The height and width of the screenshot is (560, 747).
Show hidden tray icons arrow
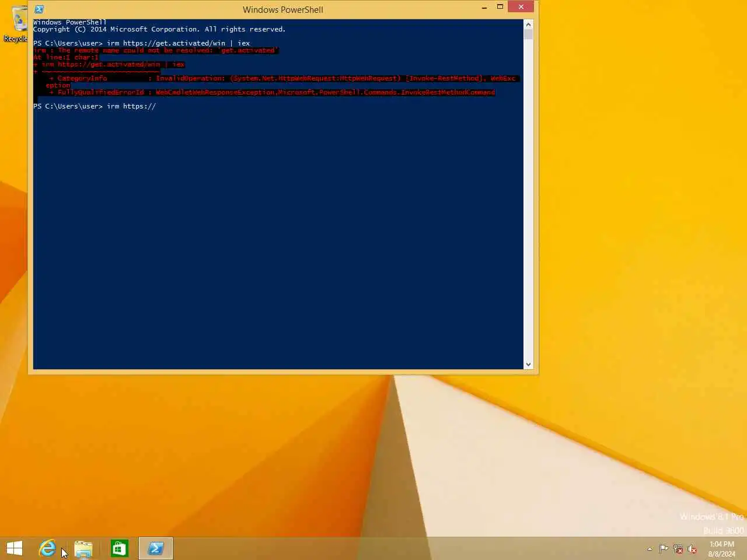pyautogui.click(x=650, y=549)
